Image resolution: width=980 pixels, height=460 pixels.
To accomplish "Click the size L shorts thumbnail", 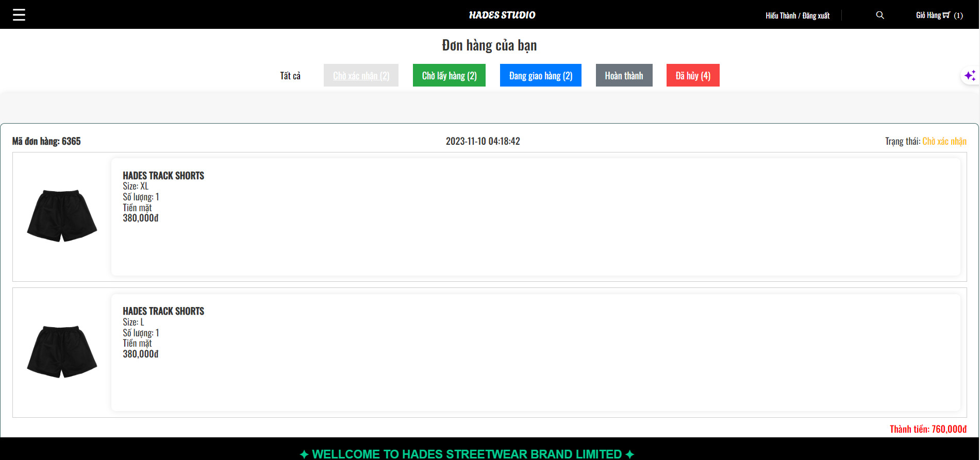I will [62, 351].
